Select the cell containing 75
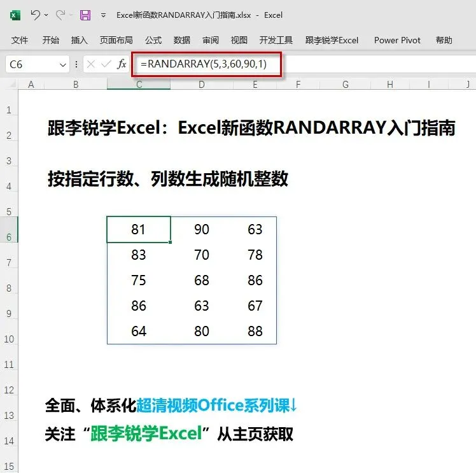 click(139, 280)
